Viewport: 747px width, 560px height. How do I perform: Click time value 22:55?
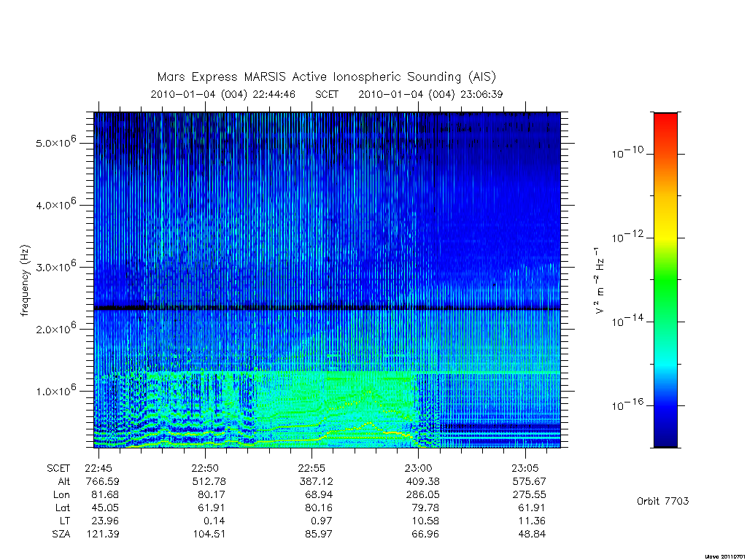tap(312, 469)
